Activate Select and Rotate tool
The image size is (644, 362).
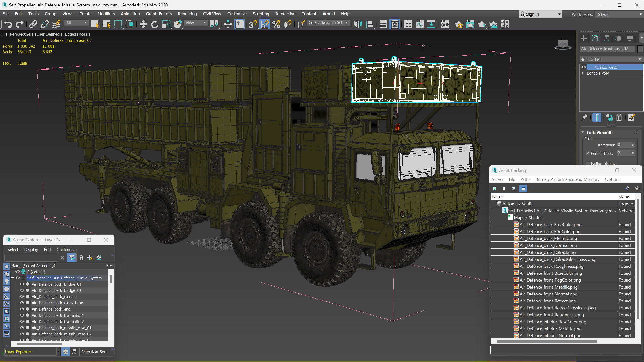tap(154, 24)
